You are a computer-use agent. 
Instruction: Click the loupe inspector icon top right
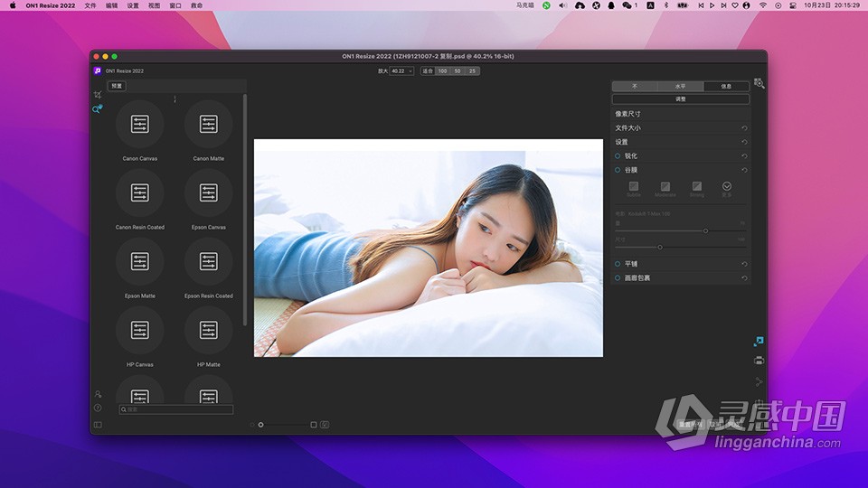pyautogui.click(x=759, y=83)
